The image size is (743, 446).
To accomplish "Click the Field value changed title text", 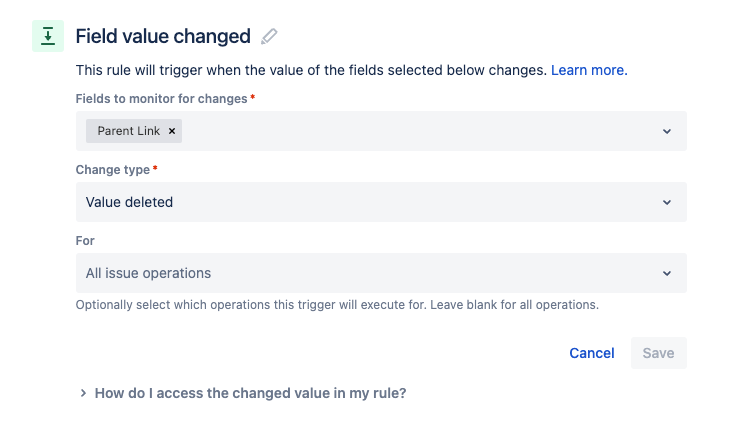I will 163,36.
